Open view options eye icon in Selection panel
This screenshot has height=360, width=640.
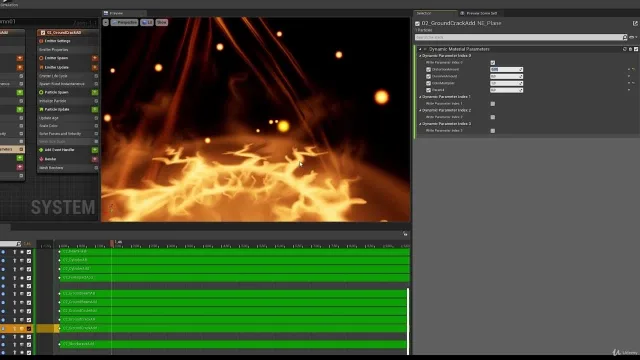tap(632, 38)
